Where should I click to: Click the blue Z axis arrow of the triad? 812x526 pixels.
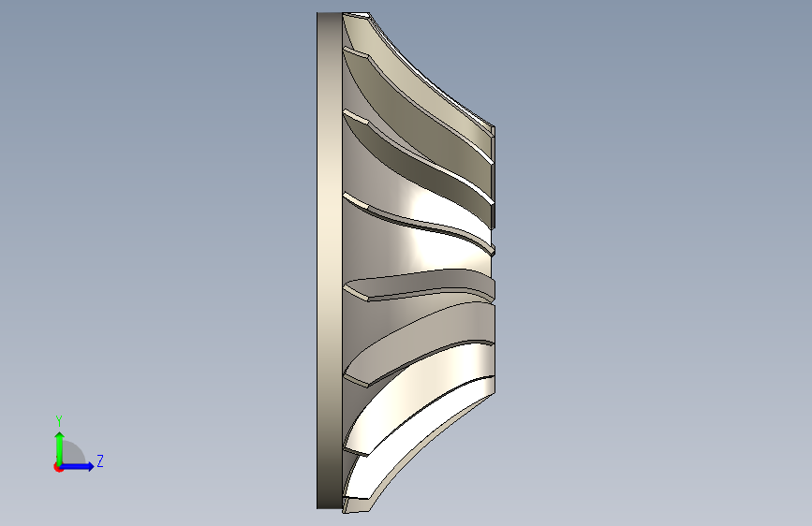click(x=78, y=466)
